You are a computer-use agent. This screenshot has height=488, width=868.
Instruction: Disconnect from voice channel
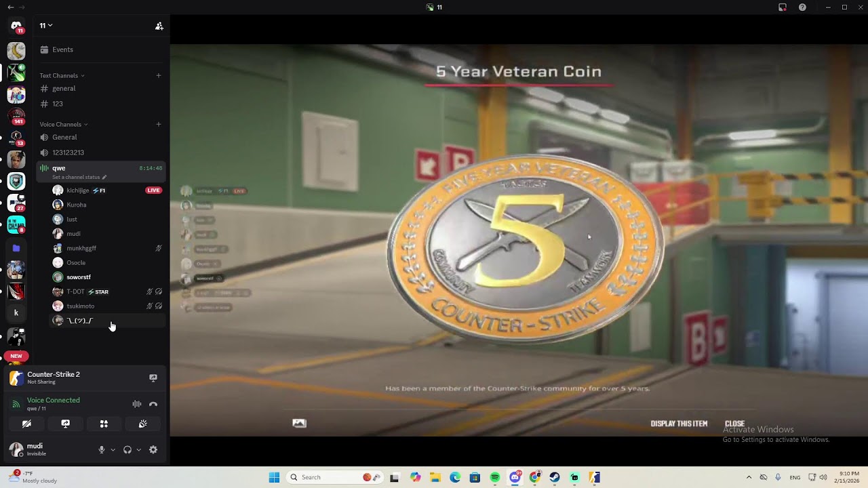[153, 404]
